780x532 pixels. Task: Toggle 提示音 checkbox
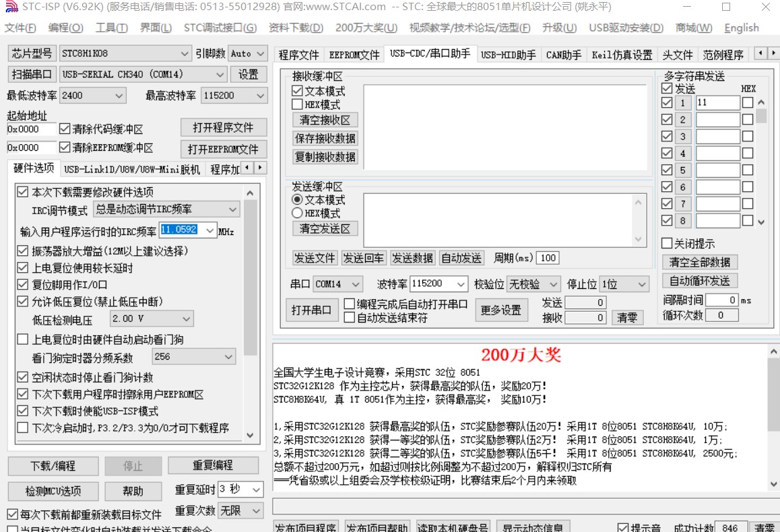pos(622,527)
